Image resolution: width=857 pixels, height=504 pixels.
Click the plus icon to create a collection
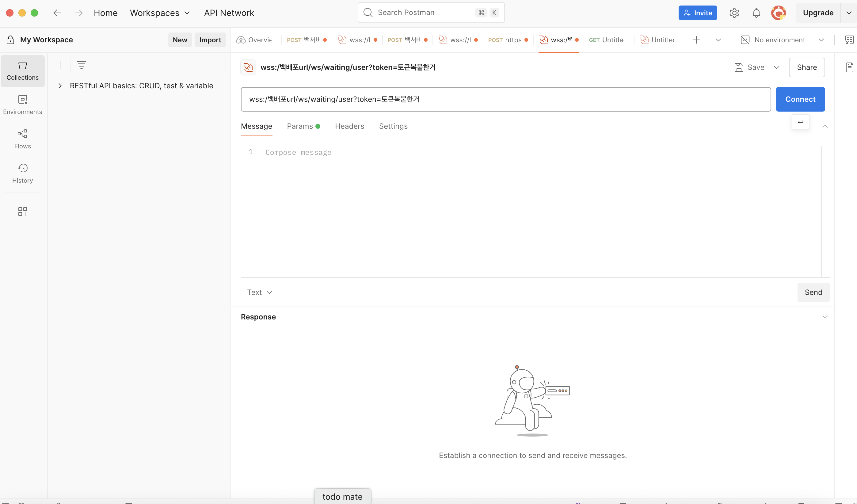(x=60, y=65)
